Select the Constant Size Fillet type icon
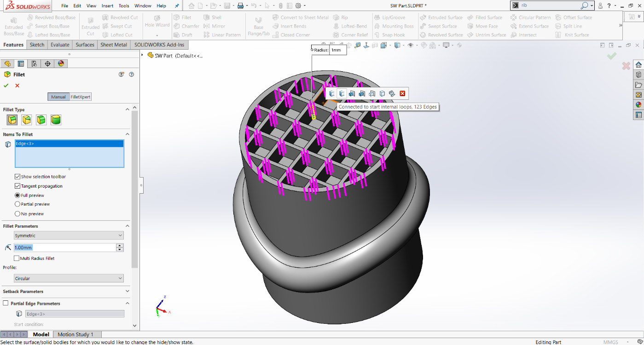The height and width of the screenshot is (345, 644). (x=12, y=120)
